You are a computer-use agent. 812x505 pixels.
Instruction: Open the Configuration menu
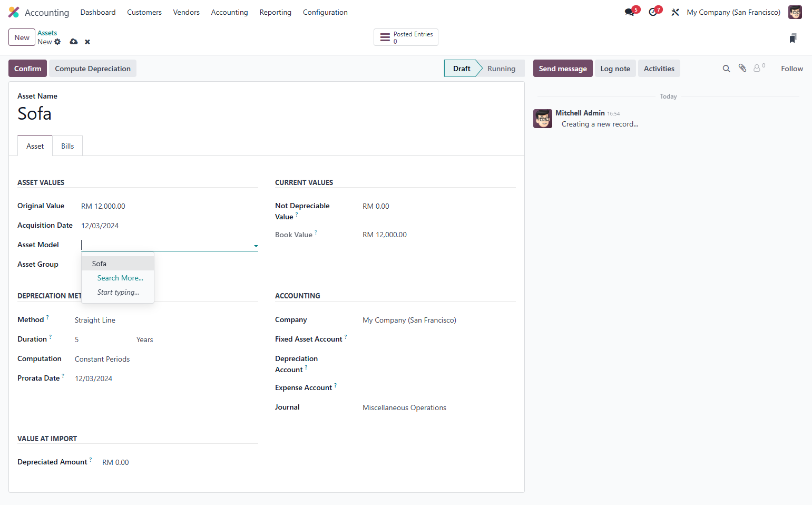pos(325,12)
